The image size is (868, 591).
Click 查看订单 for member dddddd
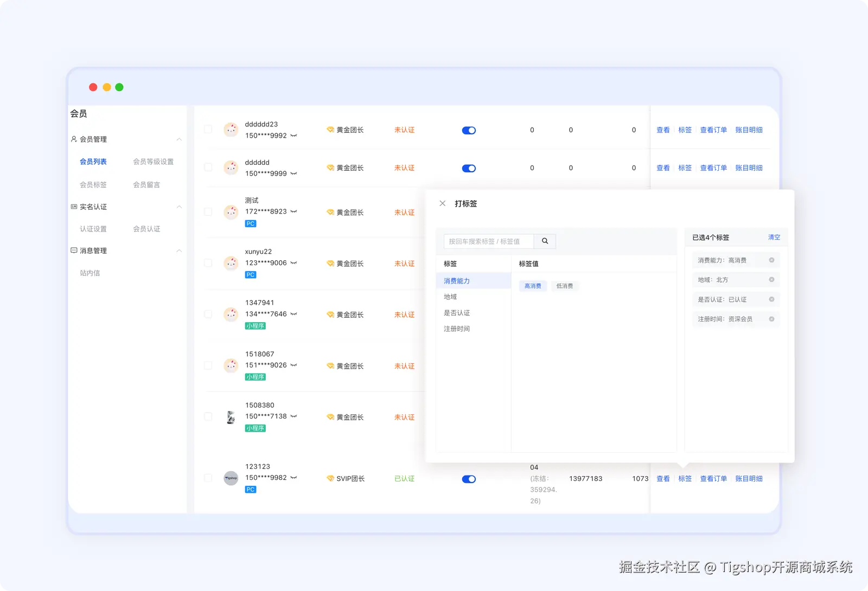[x=713, y=168]
